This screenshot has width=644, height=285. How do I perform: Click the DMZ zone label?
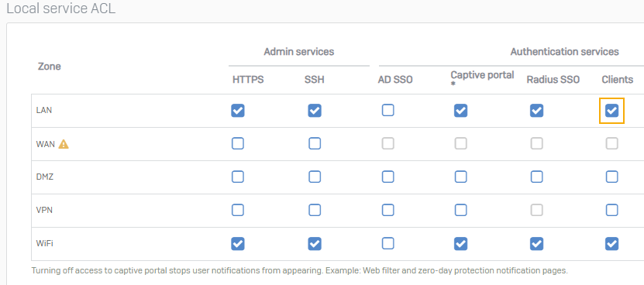point(45,177)
